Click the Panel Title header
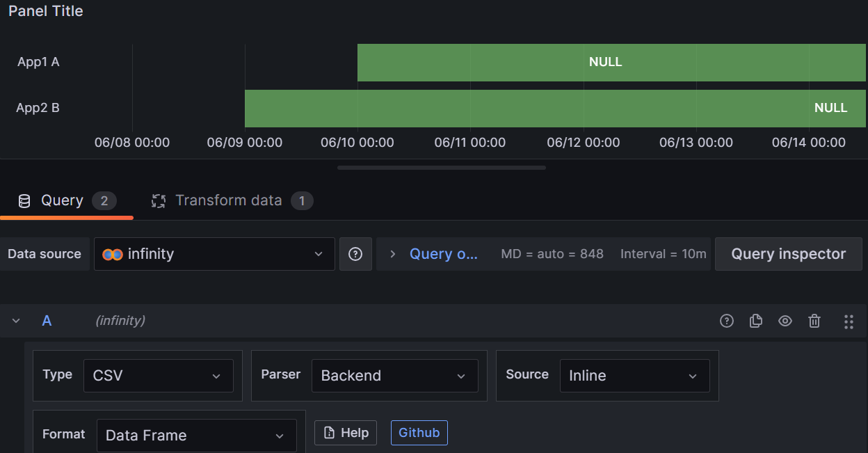 pos(46,11)
